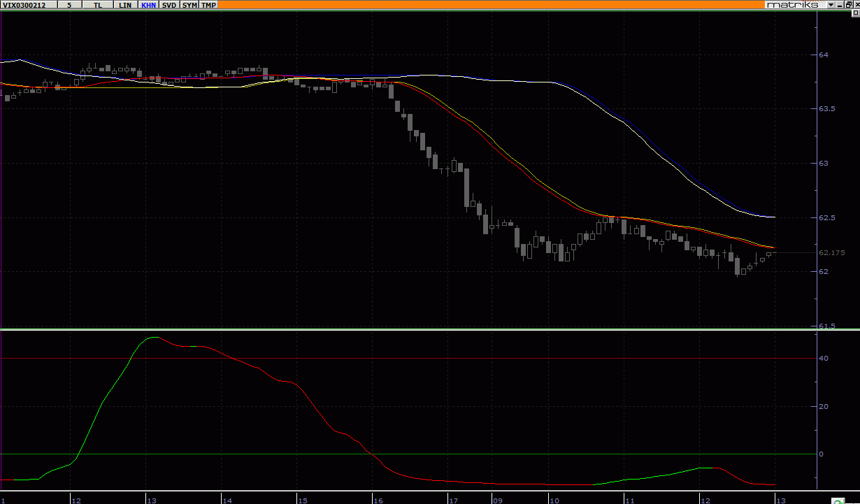This screenshot has width=860, height=504.
Task: Toggle the LIN linear scale button
Action: (x=125, y=5)
